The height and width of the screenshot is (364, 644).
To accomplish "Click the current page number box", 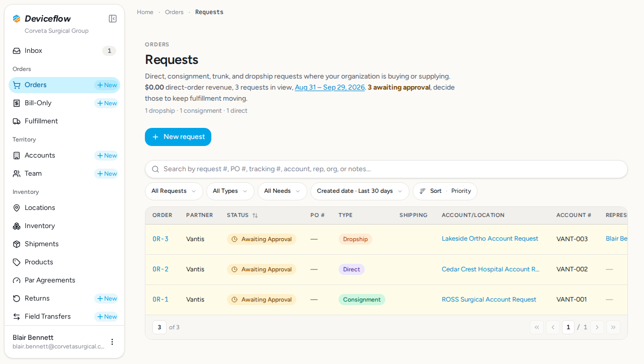I will click(568, 327).
